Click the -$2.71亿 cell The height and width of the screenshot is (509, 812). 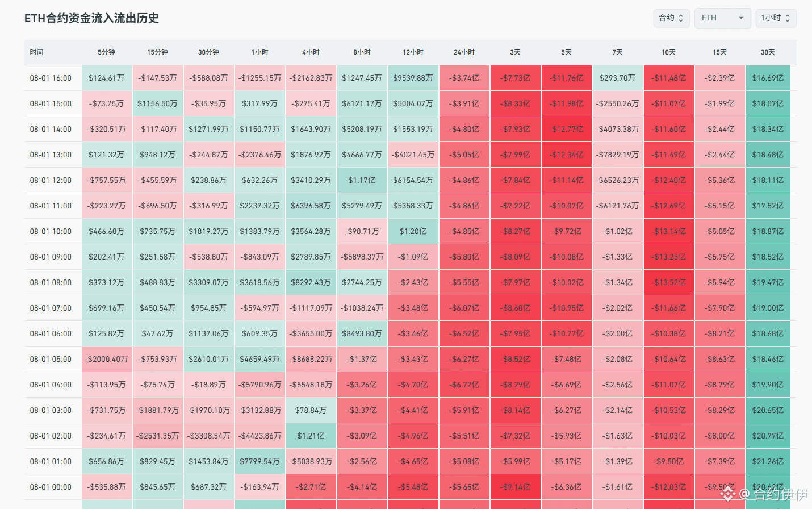311,487
